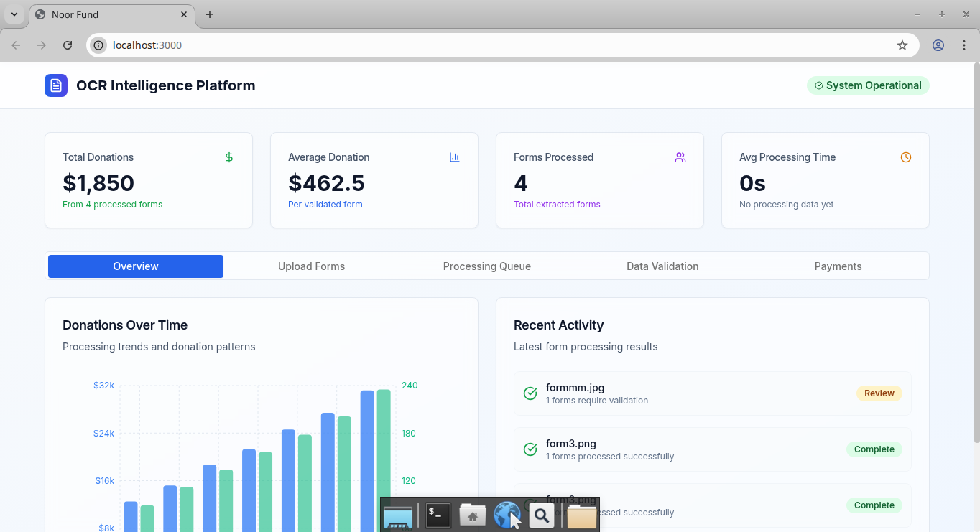This screenshot has height=532, width=980.
Task: Open the Data Validation tab
Action: 662,266
